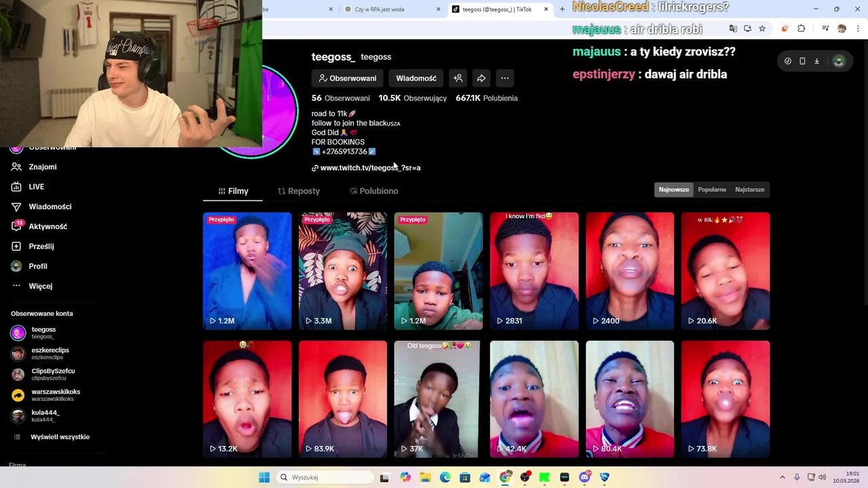Screen dimensions: 868x488
Task: Switch to the Filmy tab
Action: click(233, 191)
